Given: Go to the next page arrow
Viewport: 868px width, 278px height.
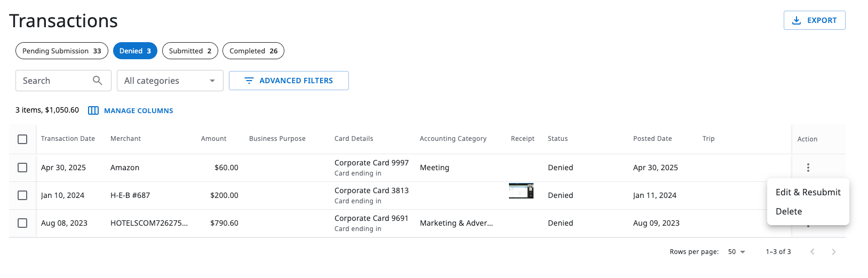Looking at the screenshot, I should pos(833,252).
